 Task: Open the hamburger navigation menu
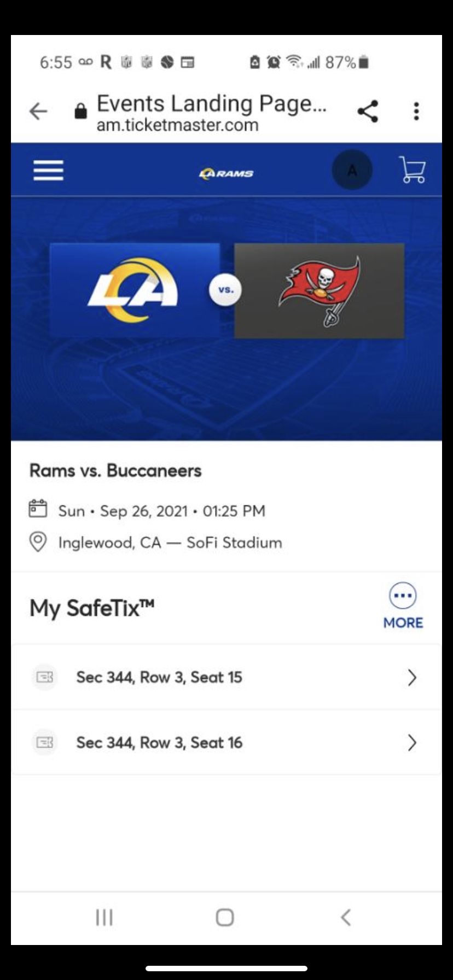(48, 171)
